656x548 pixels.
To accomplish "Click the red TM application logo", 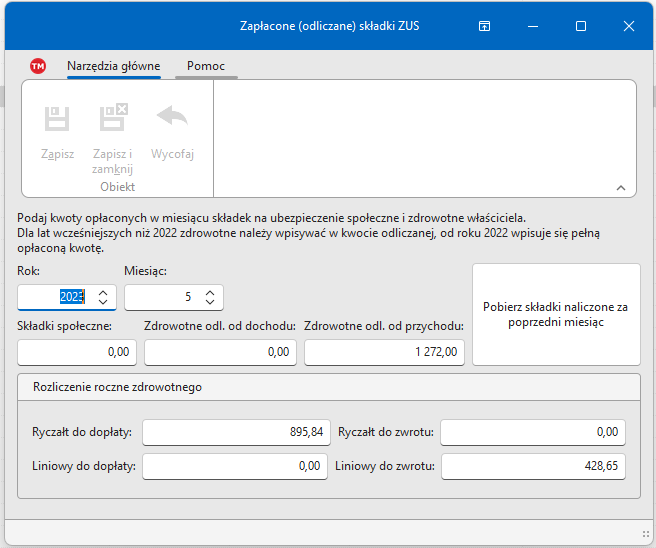I will 38,66.
